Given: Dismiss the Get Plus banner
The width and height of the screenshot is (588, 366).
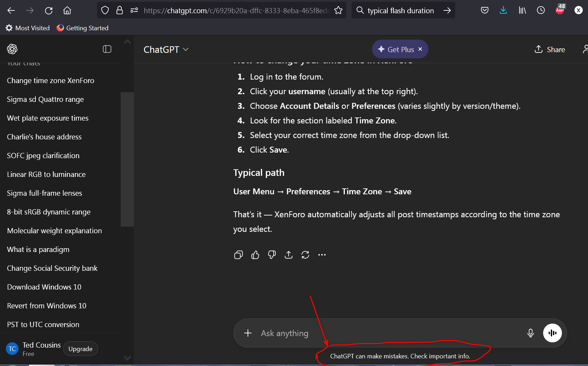Looking at the screenshot, I should pyautogui.click(x=420, y=49).
